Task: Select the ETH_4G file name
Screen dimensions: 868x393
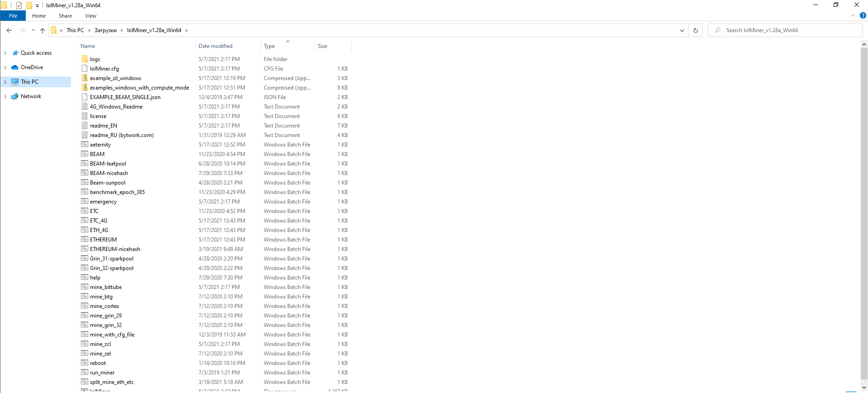Action: 99,230
